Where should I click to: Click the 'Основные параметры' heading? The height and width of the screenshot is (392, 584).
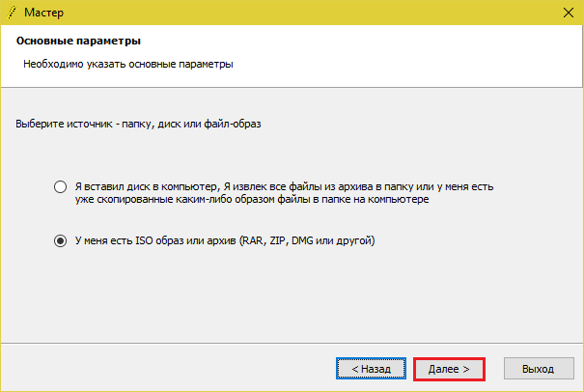pyautogui.click(x=79, y=42)
